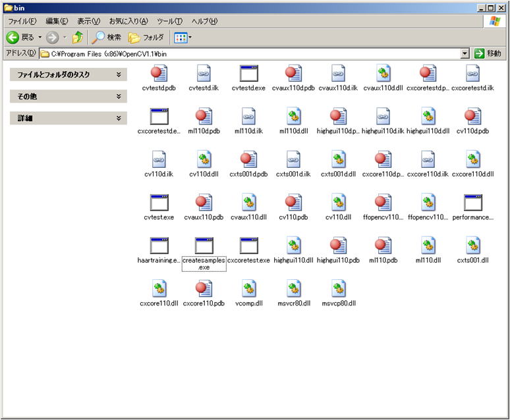Select the highgui110d.ilk file icon
510x420 pixels.
(x=383, y=117)
